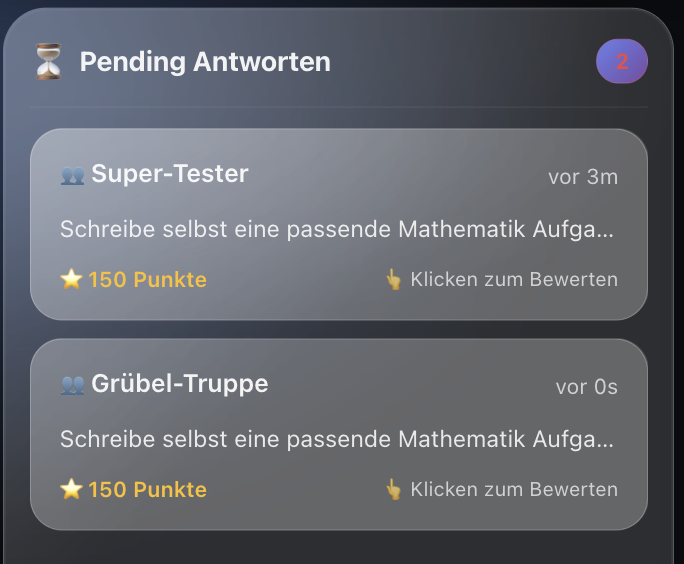
Task: Click the group icon next to Grübel-Truppe
Action: (x=72, y=385)
